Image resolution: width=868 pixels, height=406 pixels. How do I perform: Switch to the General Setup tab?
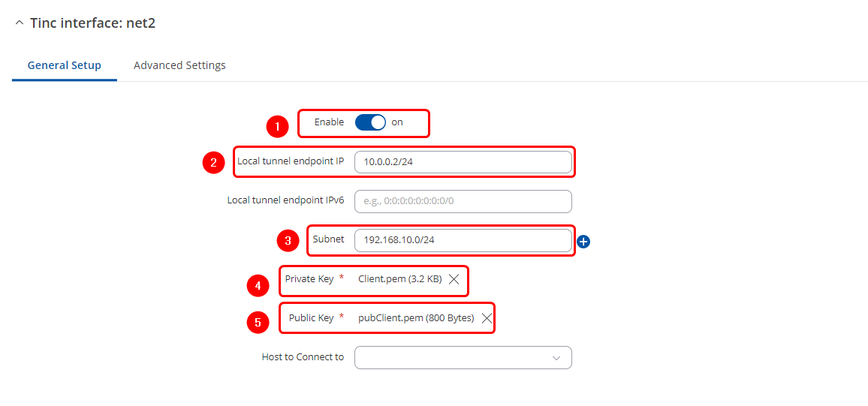tap(65, 65)
